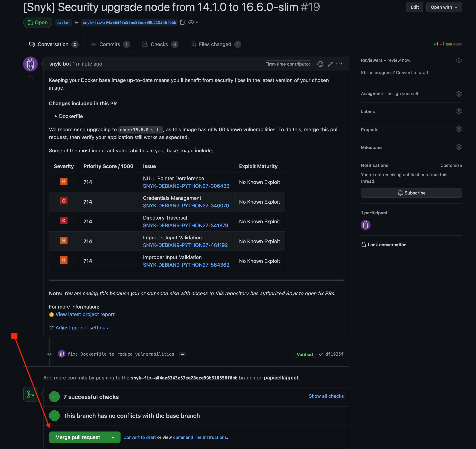Open the comment's three-dot options menu

339,64
